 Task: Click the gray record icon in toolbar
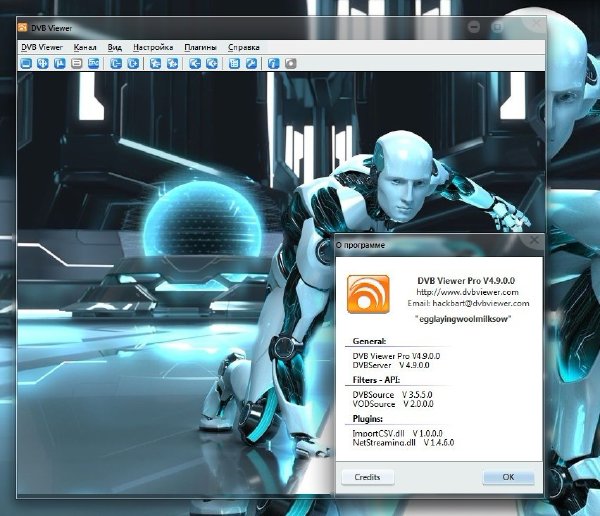(291, 63)
